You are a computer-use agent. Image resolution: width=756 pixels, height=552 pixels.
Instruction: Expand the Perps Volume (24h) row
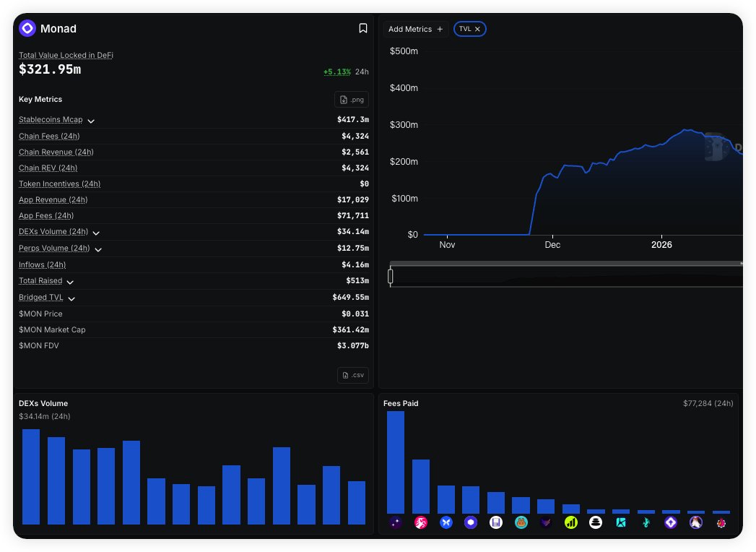pyautogui.click(x=98, y=249)
